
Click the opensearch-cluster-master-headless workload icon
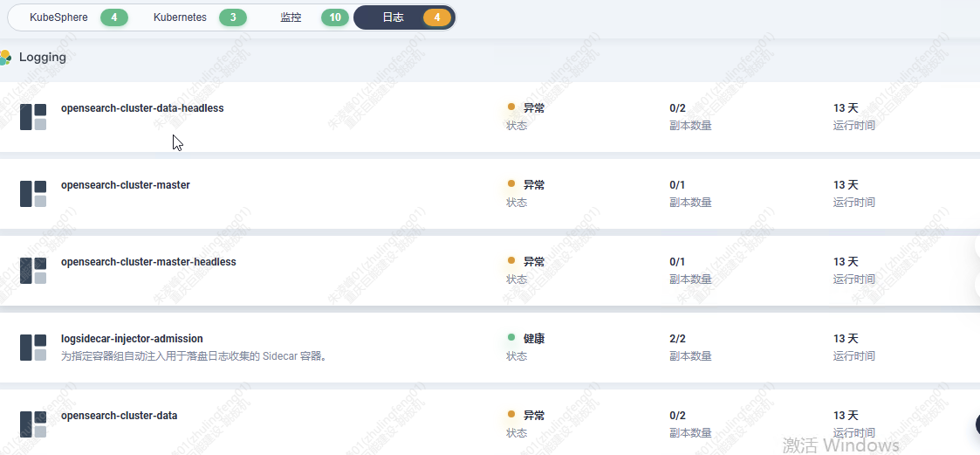coord(33,271)
